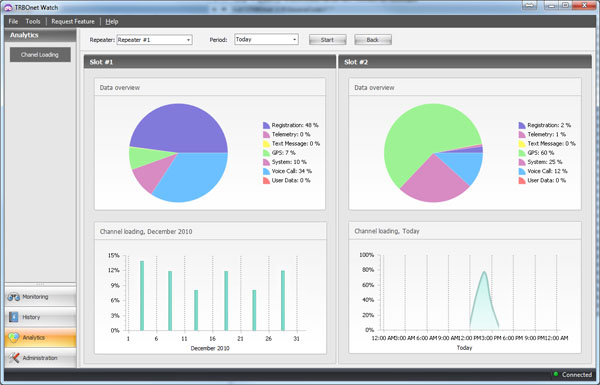
Task: Click Slot #1 Voice Call legend icon
Action: [266, 171]
